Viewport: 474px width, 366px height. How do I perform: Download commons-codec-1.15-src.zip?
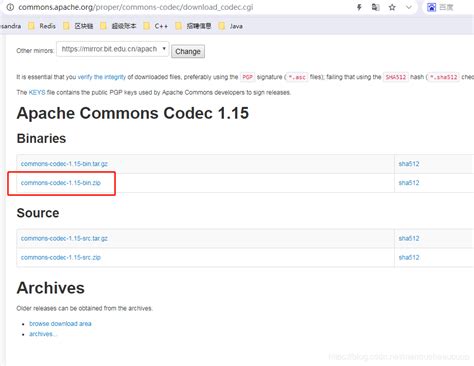pyautogui.click(x=61, y=257)
